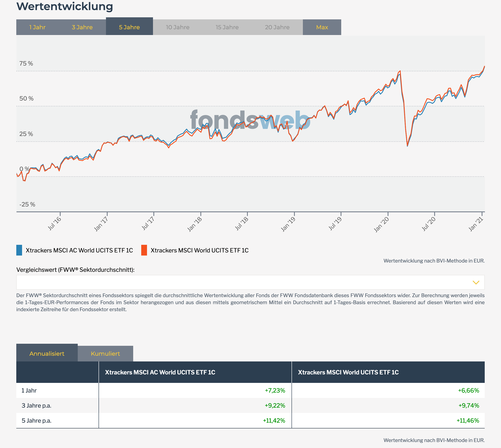Click the 15 Jahre tab
This screenshot has width=501, height=448.
pyautogui.click(x=227, y=27)
